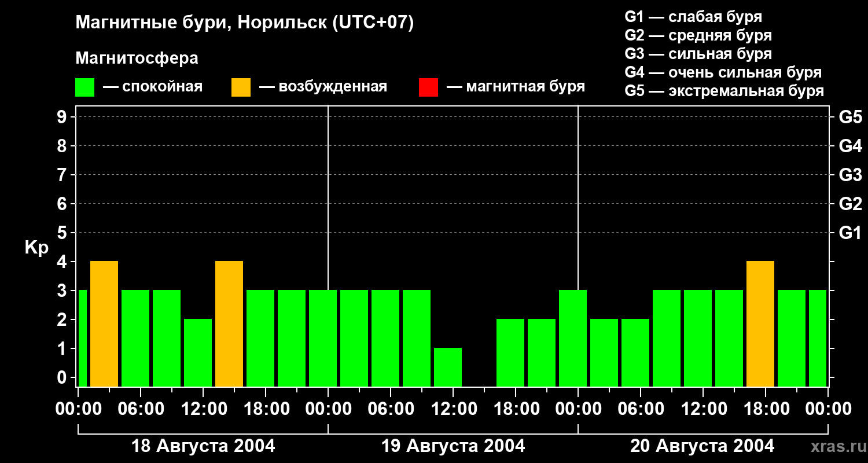Viewport: 868px width, 463px height.
Task: Select the orange Kp 4 bar before 18:00 on 18 August
Action: (229, 324)
